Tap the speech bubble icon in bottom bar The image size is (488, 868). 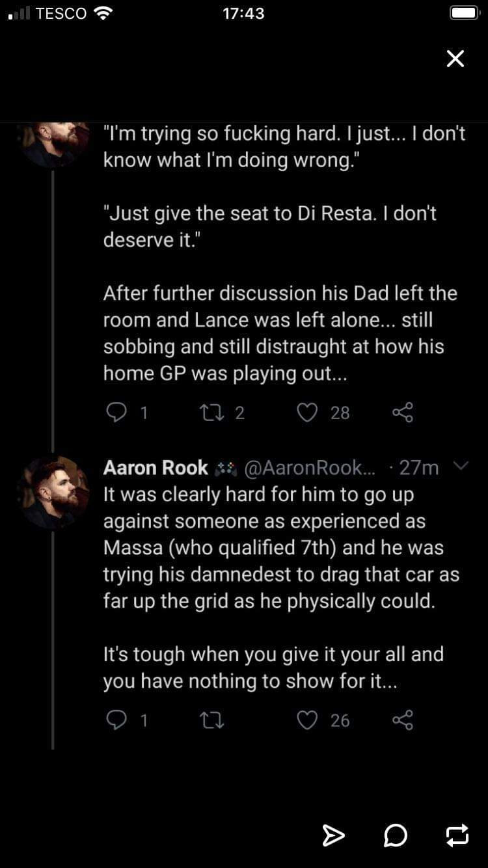tap(396, 835)
